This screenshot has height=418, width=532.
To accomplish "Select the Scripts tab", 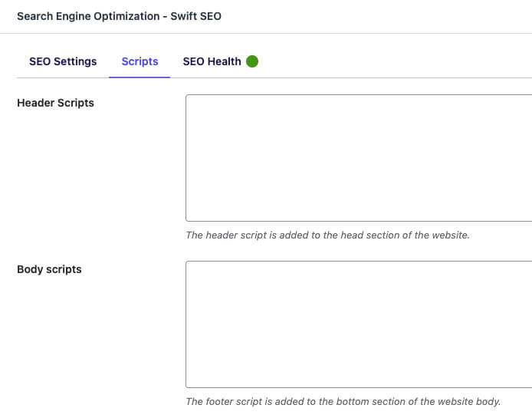I will pyautogui.click(x=140, y=61).
